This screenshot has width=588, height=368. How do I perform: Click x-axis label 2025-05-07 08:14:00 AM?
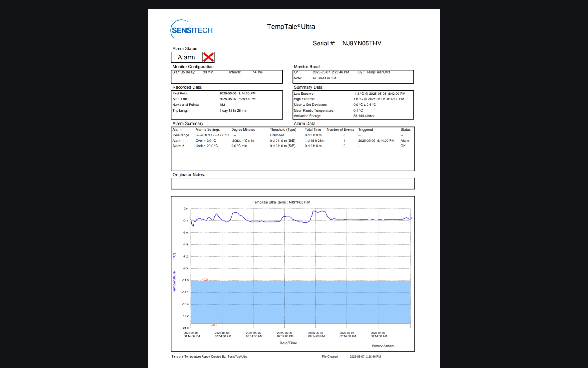(379, 335)
